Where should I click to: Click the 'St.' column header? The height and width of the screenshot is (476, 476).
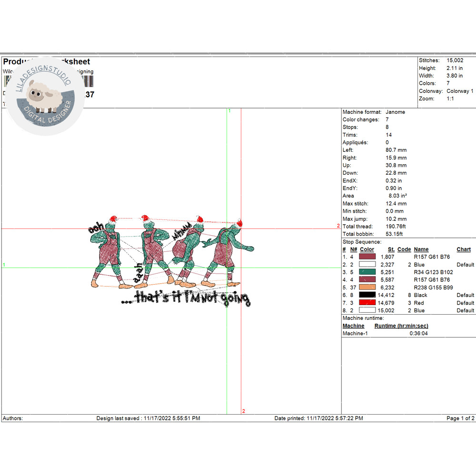390,249
